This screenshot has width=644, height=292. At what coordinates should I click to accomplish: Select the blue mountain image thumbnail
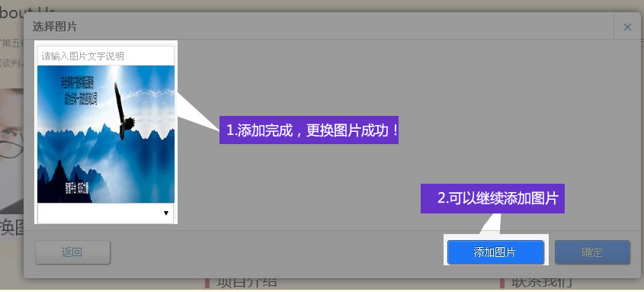[106, 134]
